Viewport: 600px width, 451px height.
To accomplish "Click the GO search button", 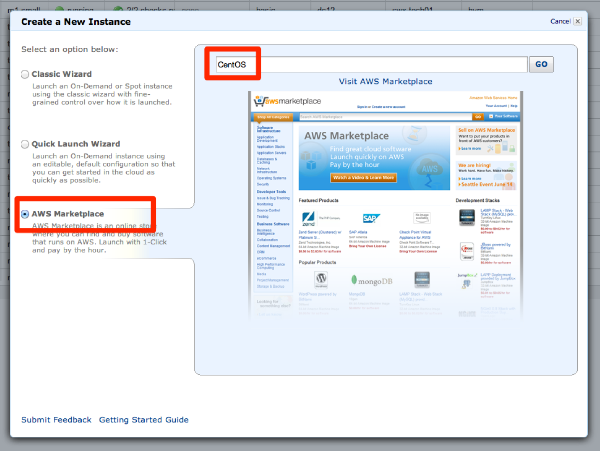I will click(x=541, y=64).
